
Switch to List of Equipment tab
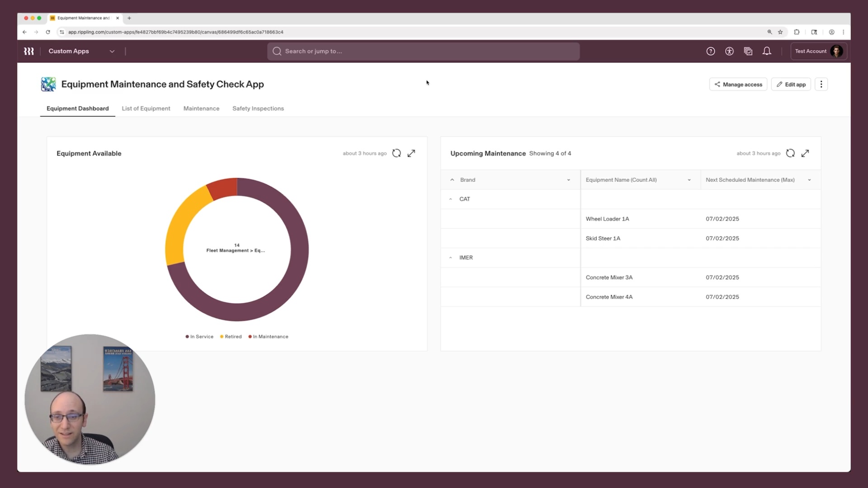point(146,108)
